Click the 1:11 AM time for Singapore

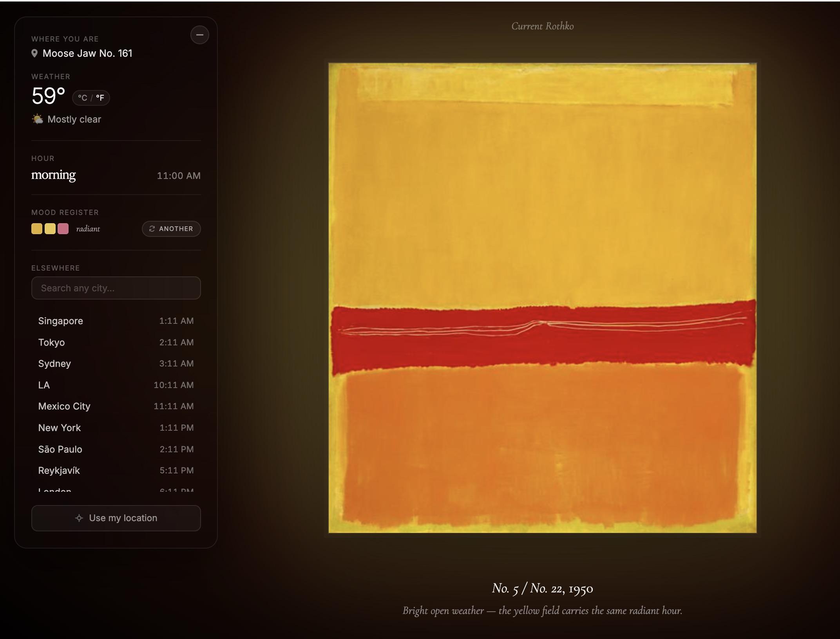click(176, 321)
